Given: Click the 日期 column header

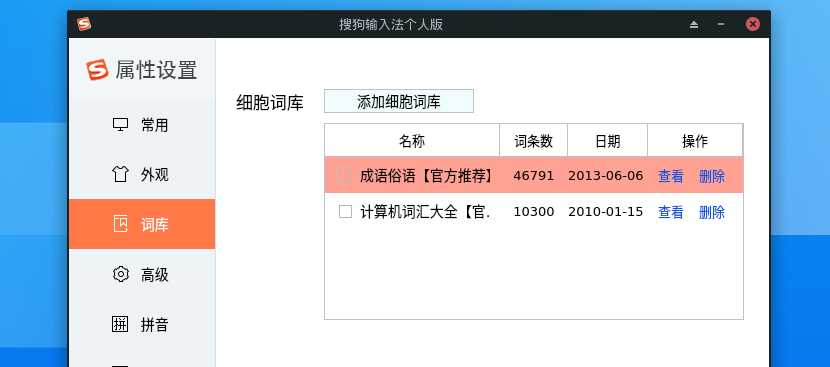Looking at the screenshot, I should 608,141.
